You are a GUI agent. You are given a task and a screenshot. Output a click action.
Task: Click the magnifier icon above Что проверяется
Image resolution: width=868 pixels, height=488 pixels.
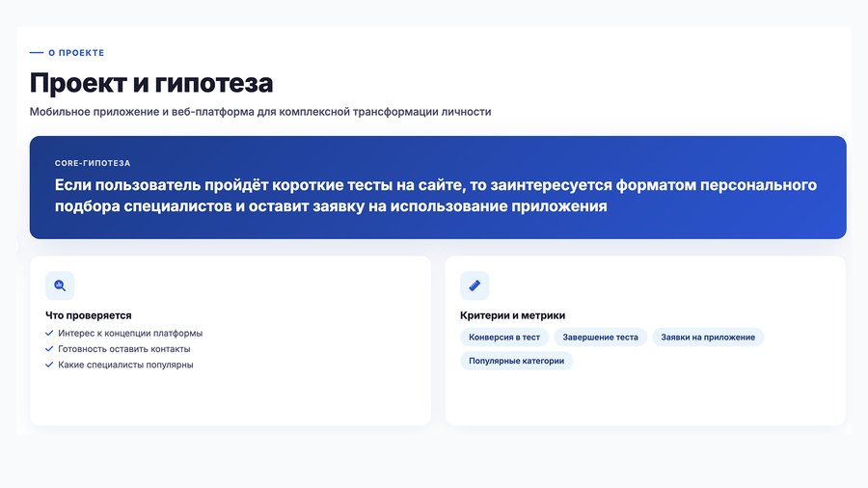[60, 285]
